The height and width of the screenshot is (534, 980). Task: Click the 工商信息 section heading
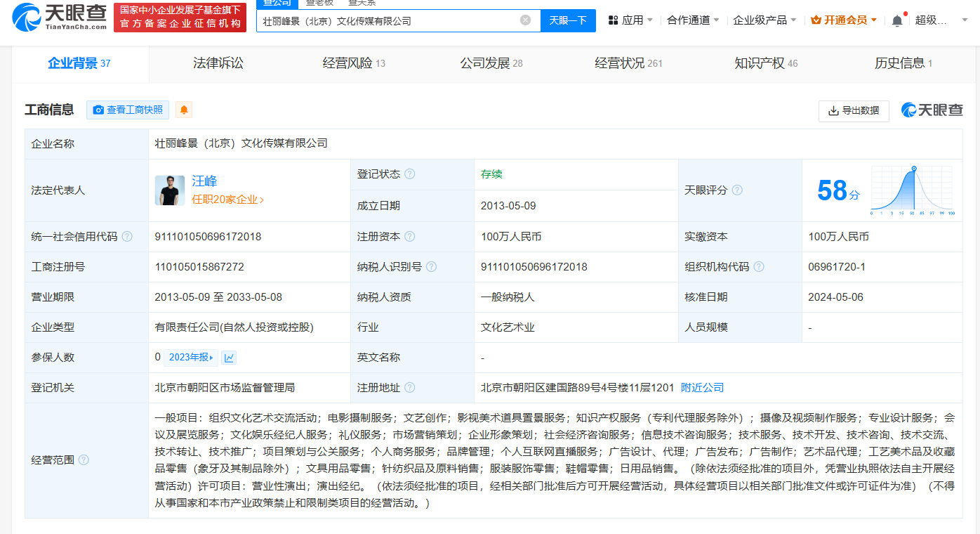coord(49,110)
